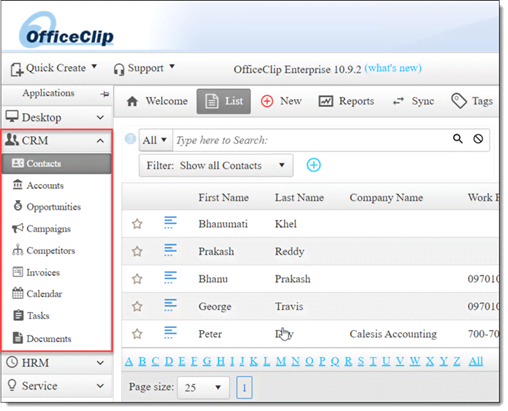Pin the Applications panel

pos(105,94)
